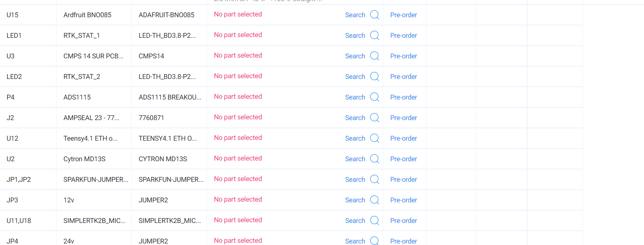Click the search icon for JP1,JP2 jumper row
644x245 pixels.
[374, 180]
